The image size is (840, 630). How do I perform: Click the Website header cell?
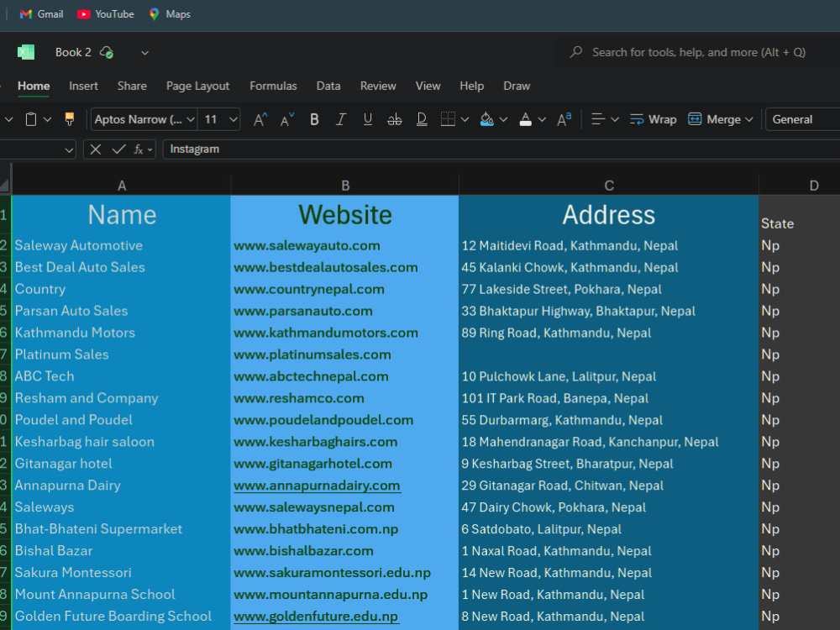point(345,215)
